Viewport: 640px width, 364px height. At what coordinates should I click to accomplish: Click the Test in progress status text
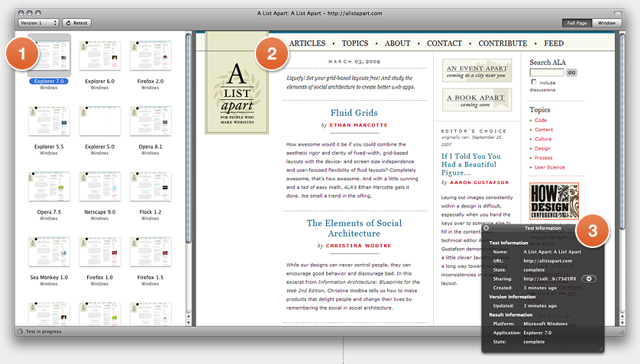[x=44, y=331]
